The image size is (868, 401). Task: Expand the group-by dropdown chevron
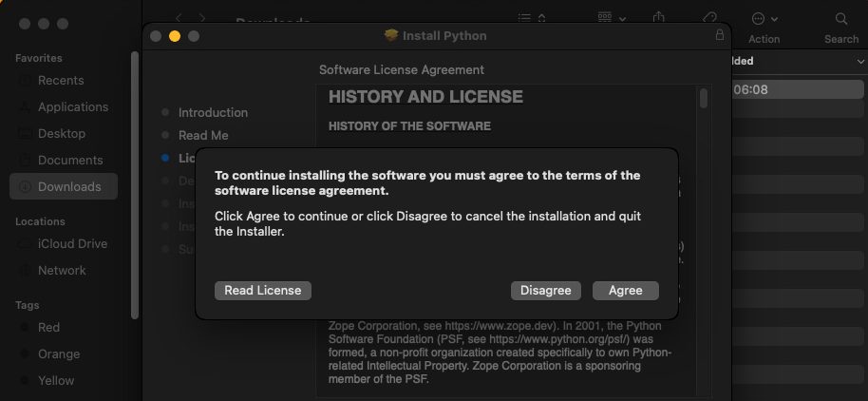click(x=623, y=19)
